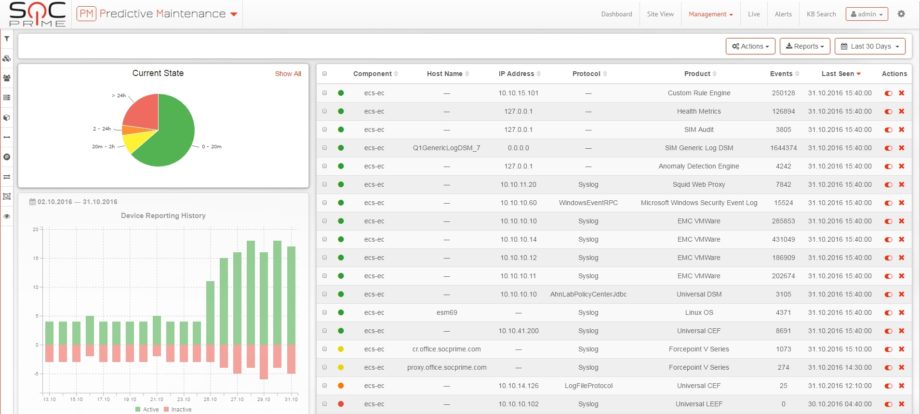
Task: Click the red status dot for Universal LEEF
Action: coord(341,404)
